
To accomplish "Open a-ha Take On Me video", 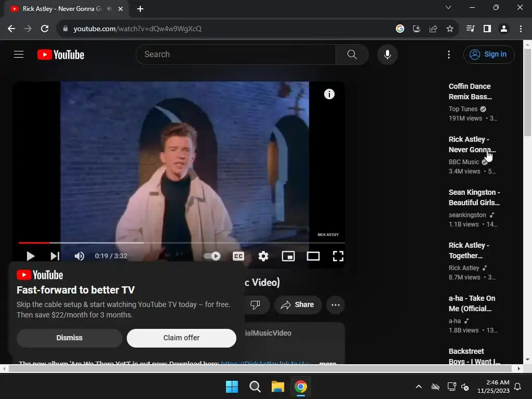I will coord(472,303).
